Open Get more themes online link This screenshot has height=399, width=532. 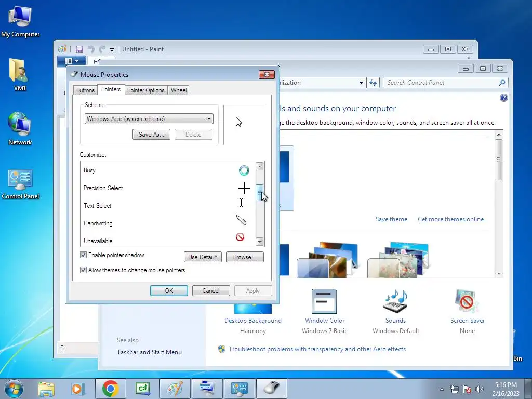point(451,219)
